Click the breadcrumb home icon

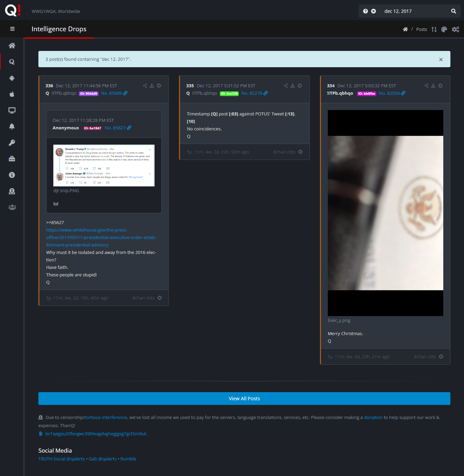coord(405,29)
